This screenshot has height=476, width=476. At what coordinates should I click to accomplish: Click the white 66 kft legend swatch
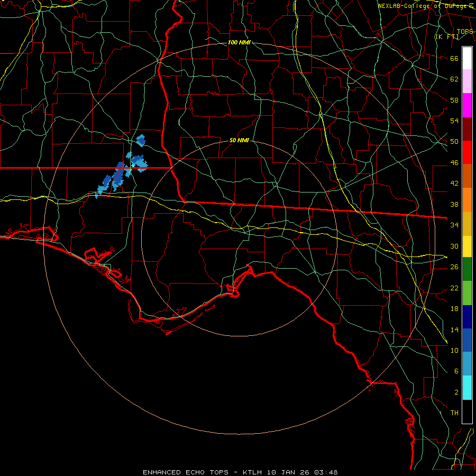[467, 58]
